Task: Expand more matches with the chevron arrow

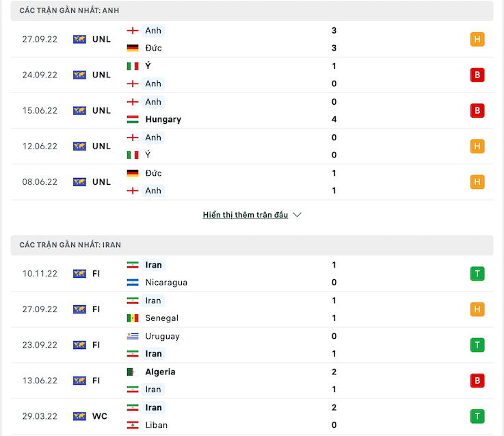Action: pos(297,215)
